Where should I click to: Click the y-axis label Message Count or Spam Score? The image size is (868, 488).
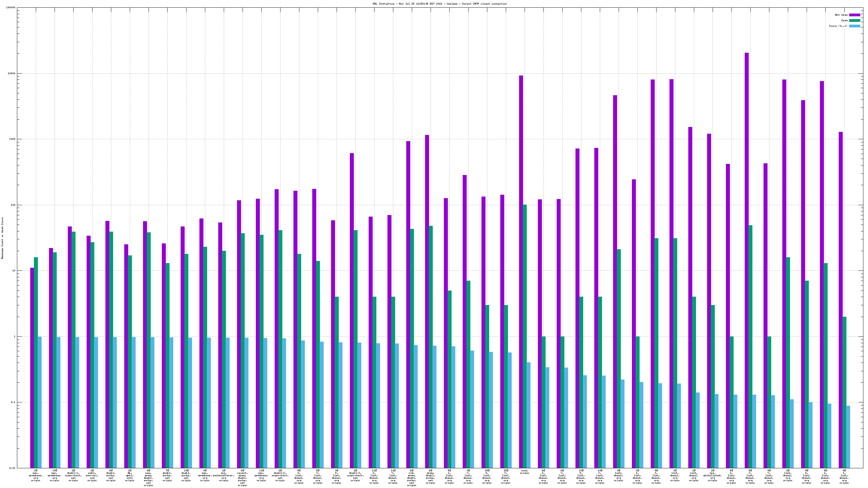[x=3, y=238]
